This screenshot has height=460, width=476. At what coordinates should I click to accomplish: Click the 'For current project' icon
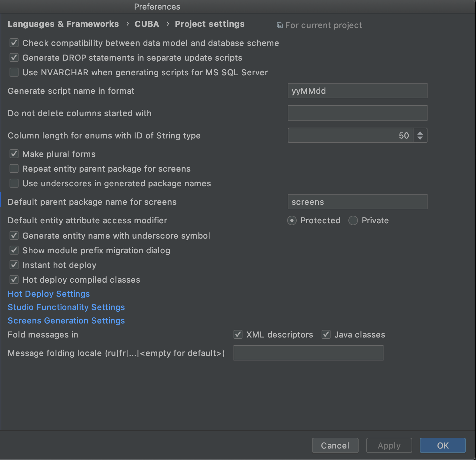tap(279, 25)
